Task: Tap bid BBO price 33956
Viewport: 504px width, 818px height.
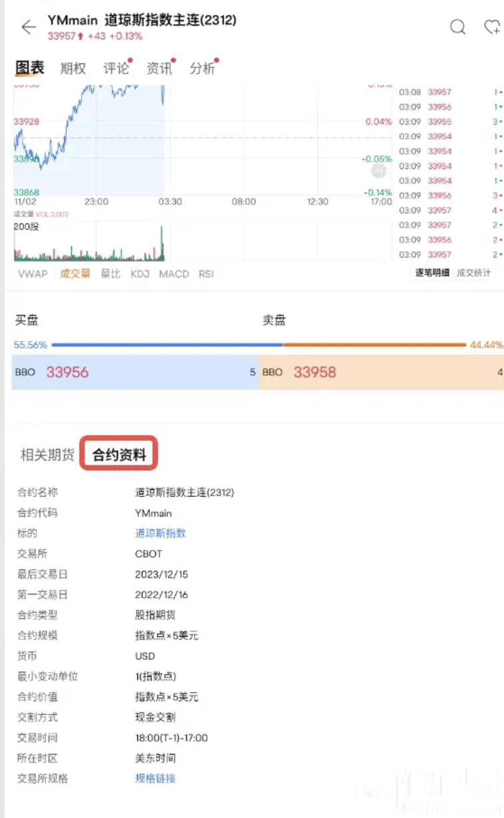Action: [67, 372]
